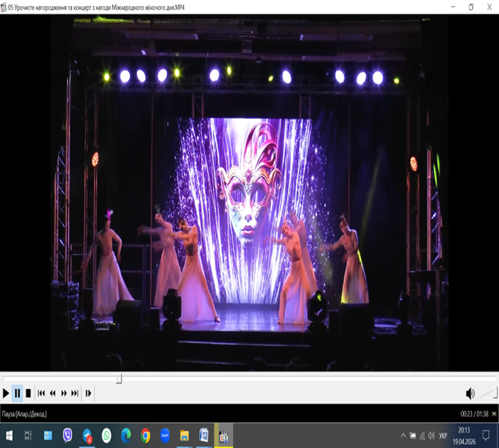
Task: Skip to the next file
Action: (x=75, y=393)
